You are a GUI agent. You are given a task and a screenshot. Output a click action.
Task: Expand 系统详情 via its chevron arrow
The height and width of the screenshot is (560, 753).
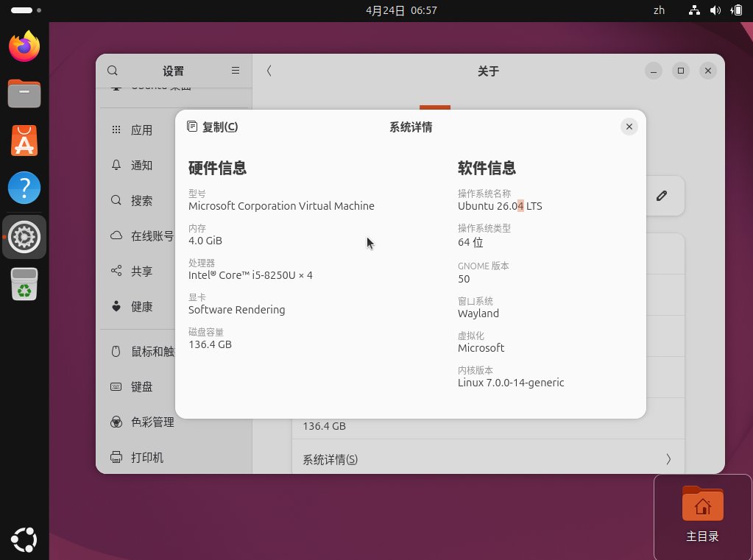(x=668, y=460)
